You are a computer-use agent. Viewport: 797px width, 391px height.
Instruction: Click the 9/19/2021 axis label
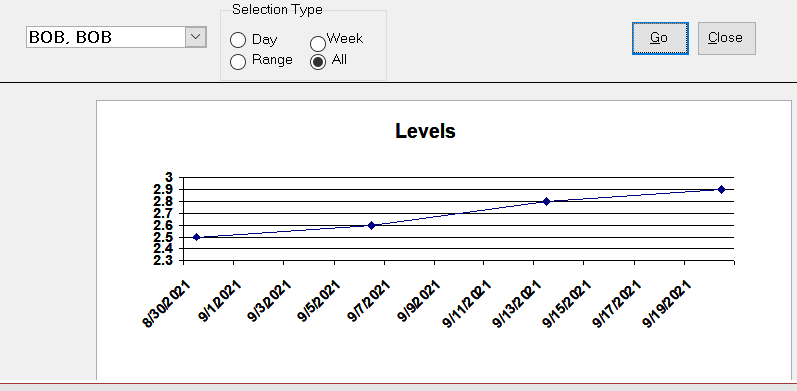(666, 304)
